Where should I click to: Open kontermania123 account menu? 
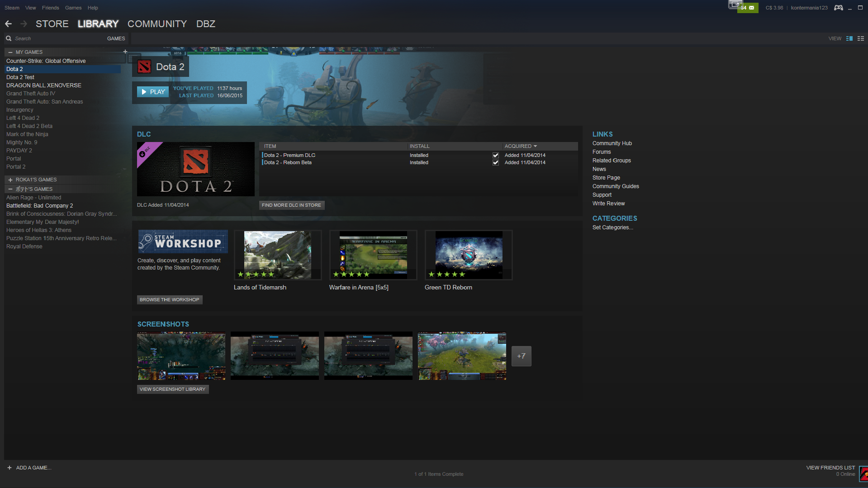pyautogui.click(x=809, y=8)
